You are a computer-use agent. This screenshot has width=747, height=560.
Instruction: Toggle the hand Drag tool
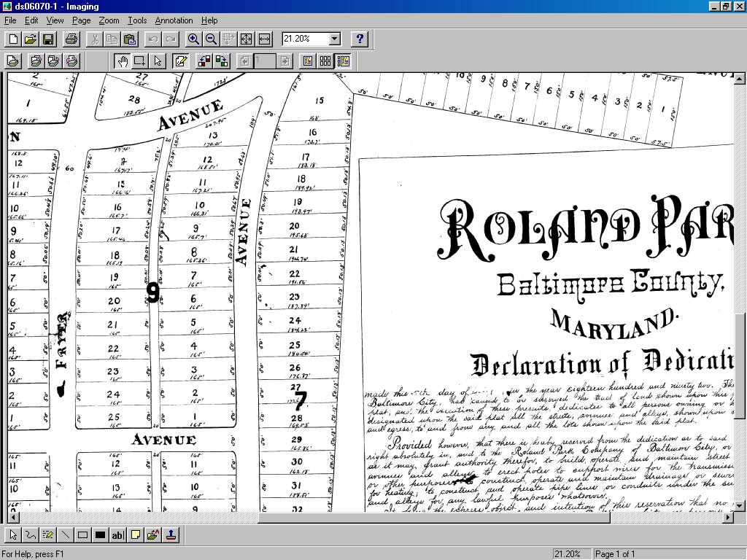(x=122, y=61)
